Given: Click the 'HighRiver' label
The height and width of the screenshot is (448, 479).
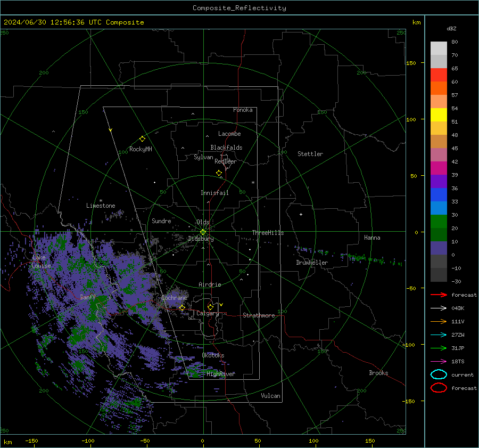Looking at the screenshot, I should pos(221,374).
